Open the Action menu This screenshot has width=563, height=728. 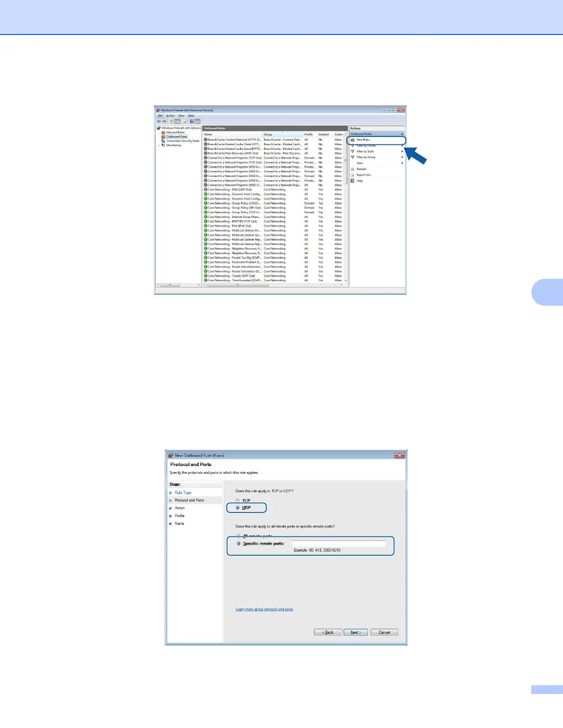point(170,116)
